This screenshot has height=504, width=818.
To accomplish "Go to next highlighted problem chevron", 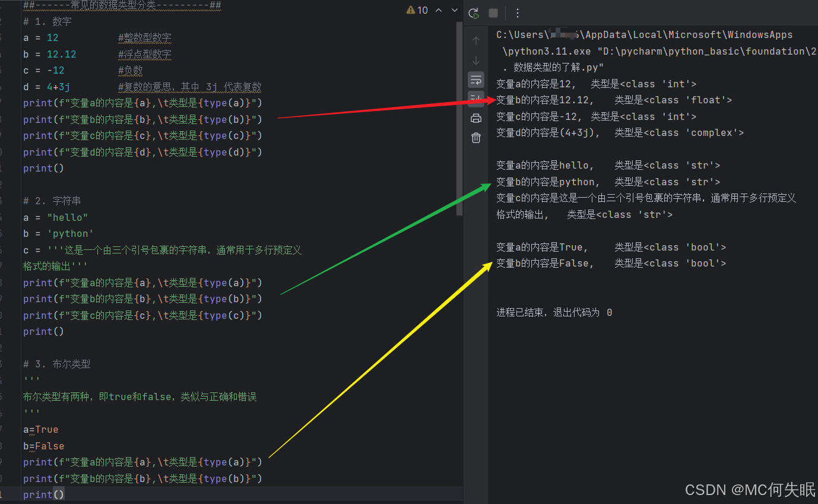I will pos(455,10).
